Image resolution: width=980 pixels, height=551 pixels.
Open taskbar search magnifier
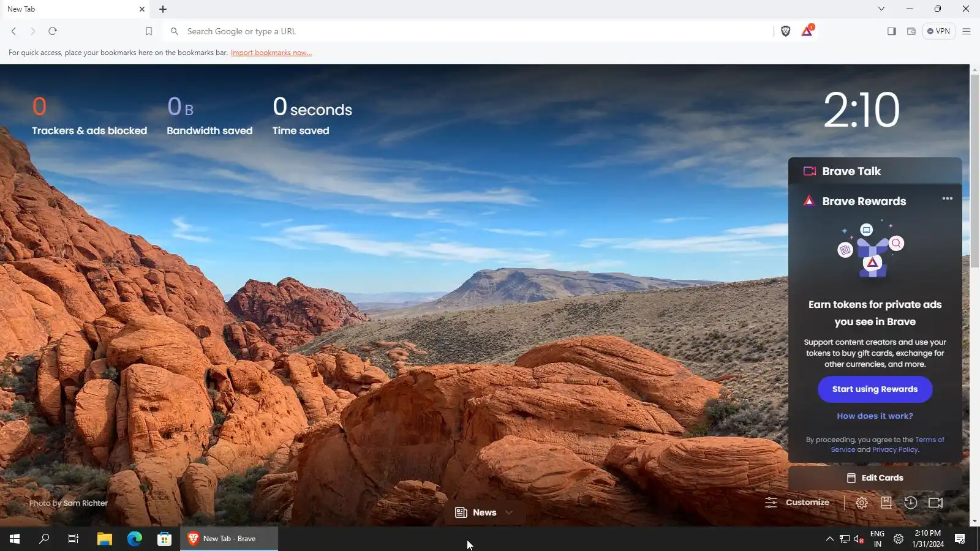click(44, 539)
